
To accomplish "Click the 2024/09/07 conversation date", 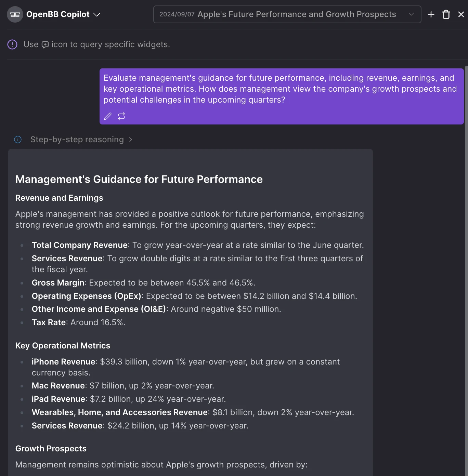I will (x=177, y=14).
